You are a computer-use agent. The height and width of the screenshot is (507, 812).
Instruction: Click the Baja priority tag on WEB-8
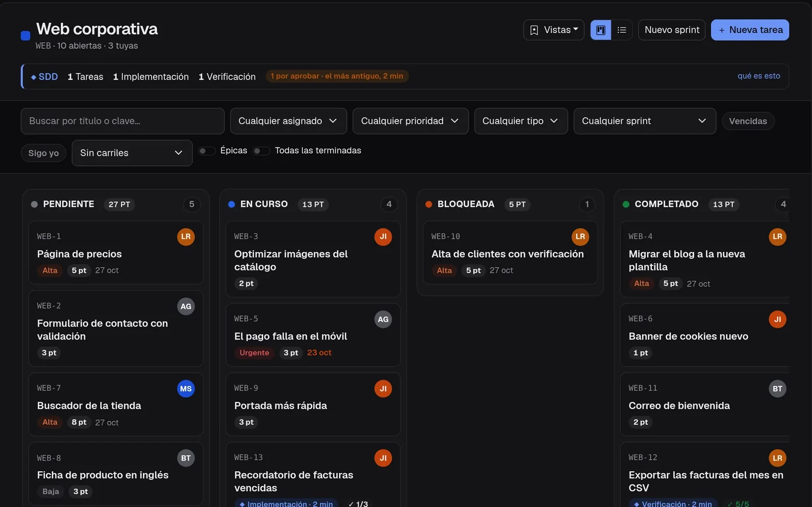tap(50, 492)
